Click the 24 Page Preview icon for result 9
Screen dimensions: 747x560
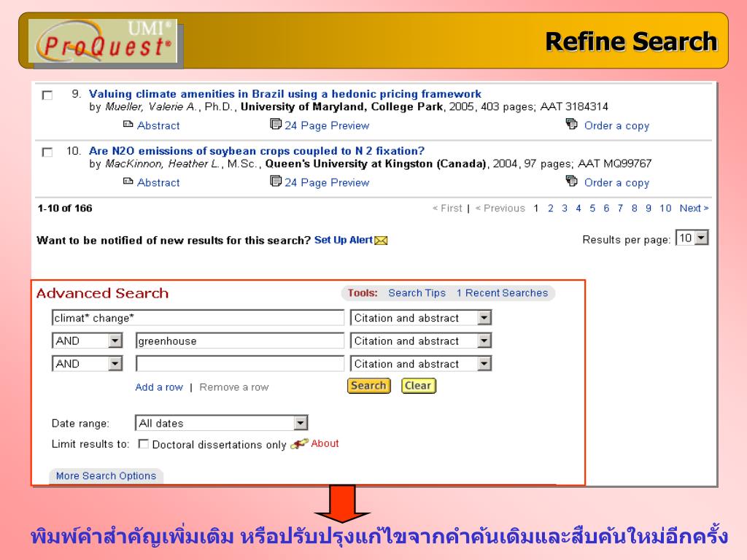tap(275, 124)
